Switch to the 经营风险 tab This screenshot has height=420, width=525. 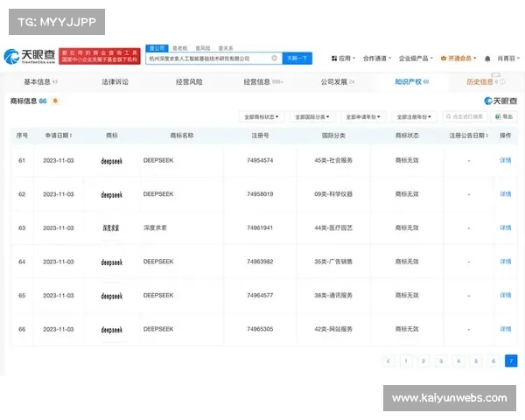coord(188,81)
